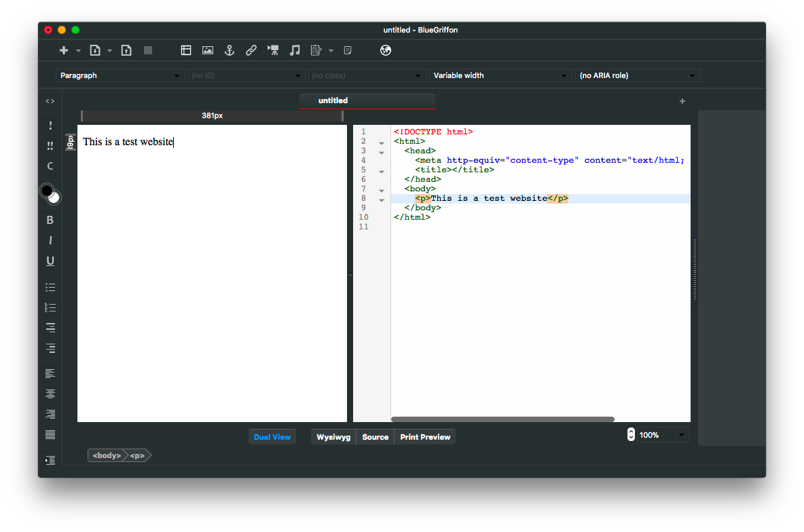Open the 100% zoom level dropdown
This screenshot has height=532, width=804.
point(662,435)
